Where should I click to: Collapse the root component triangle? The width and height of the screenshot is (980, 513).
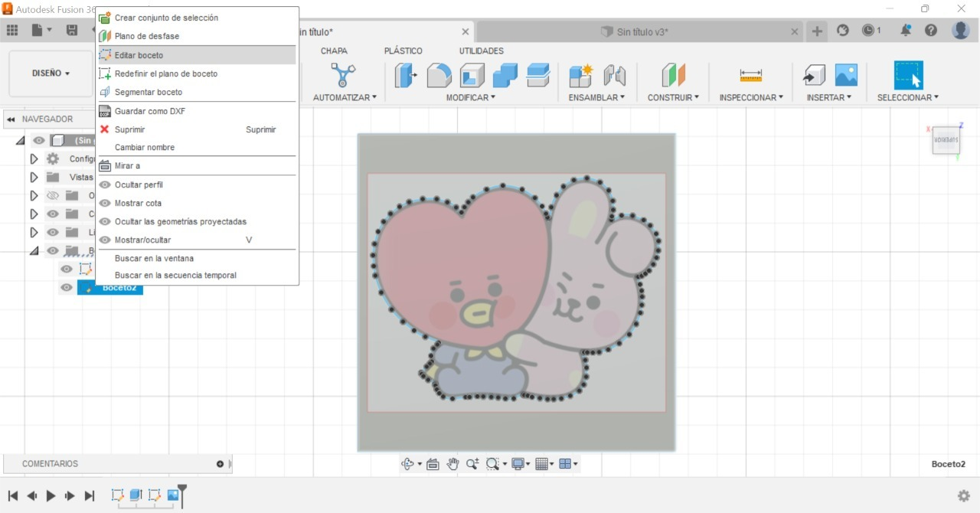click(20, 141)
